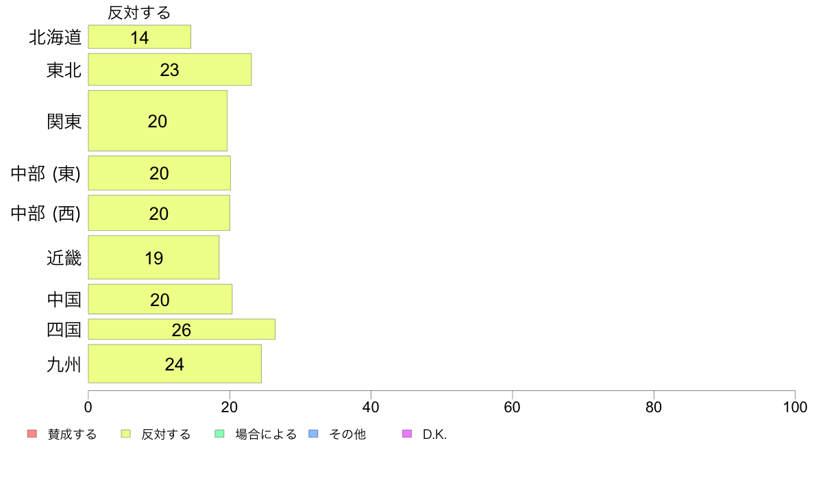Click the green 場合による legend swatch
814x504 pixels.
pyautogui.click(x=219, y=433)
